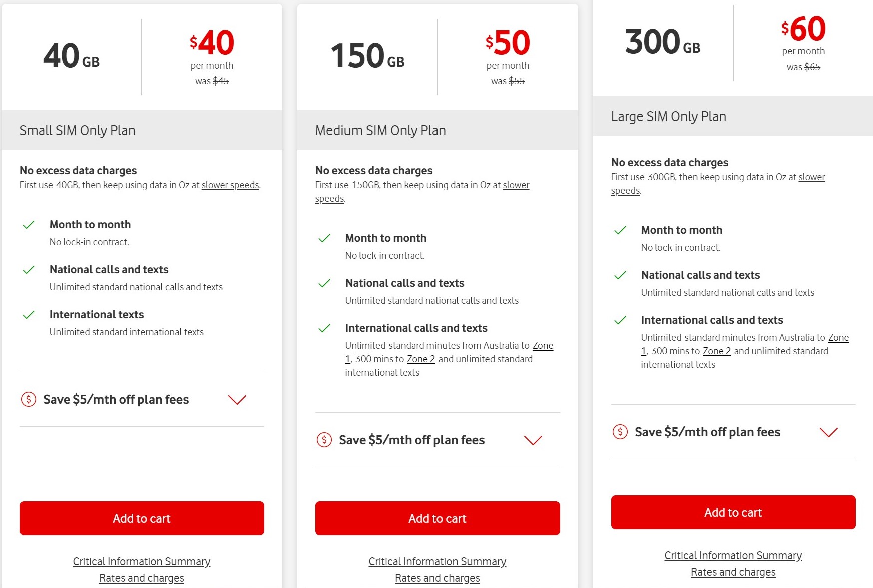Click dollar icon in Small plan savings
The image size is (873, 588).
click(29, 399)
